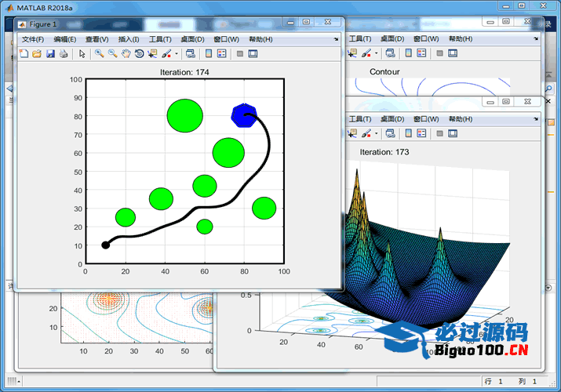Click the 'Iteration: 174' plot title
The image size is (561, 392).
[184, 72]
